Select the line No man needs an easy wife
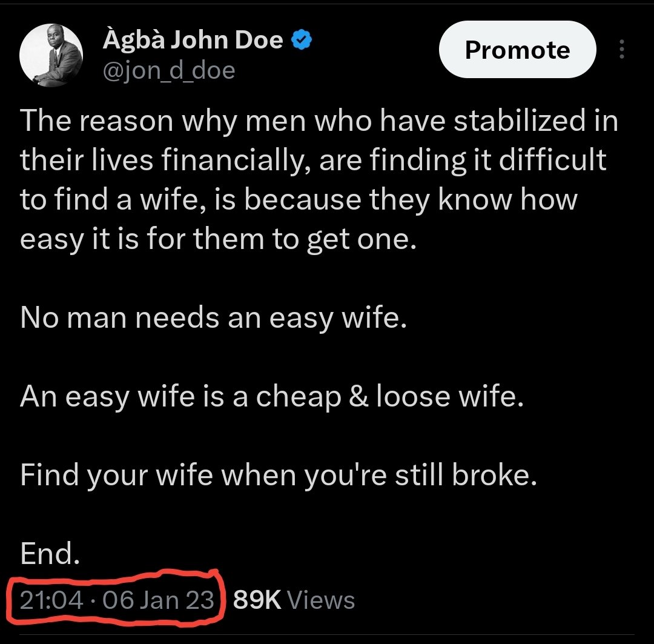Viewport: 654px width, 644px height. pos(213,318)
